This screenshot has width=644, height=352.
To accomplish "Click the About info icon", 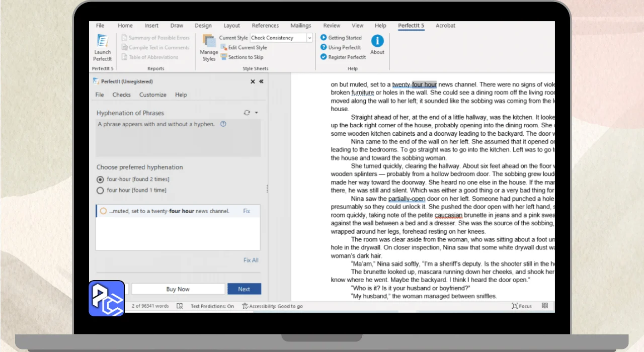I will click(377, 41).
